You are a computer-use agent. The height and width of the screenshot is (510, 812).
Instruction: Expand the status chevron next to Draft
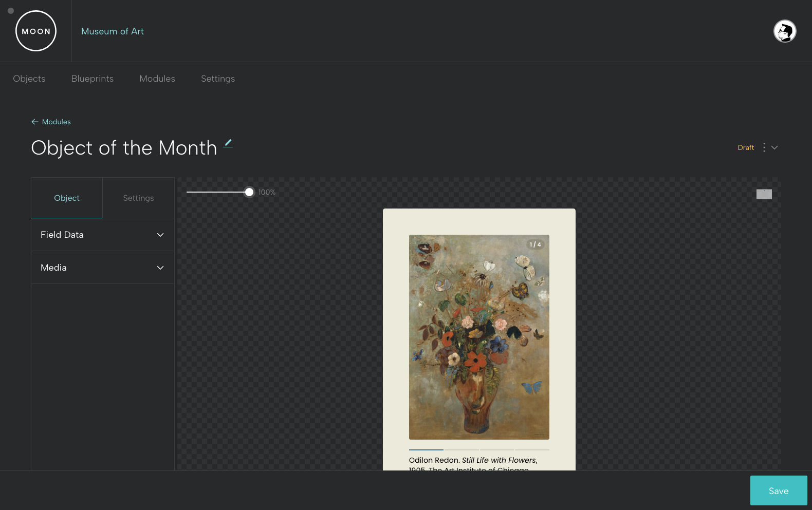coord(774,147)
